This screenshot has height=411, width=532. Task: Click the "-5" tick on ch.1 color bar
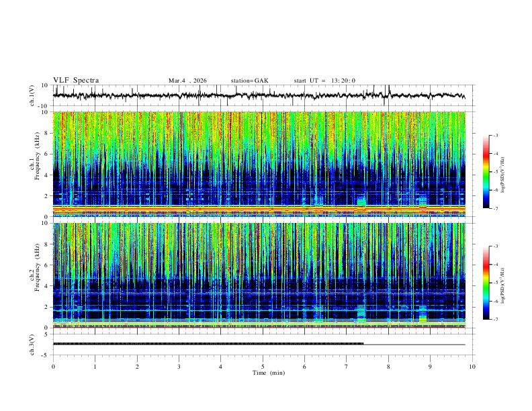[496, 172]
